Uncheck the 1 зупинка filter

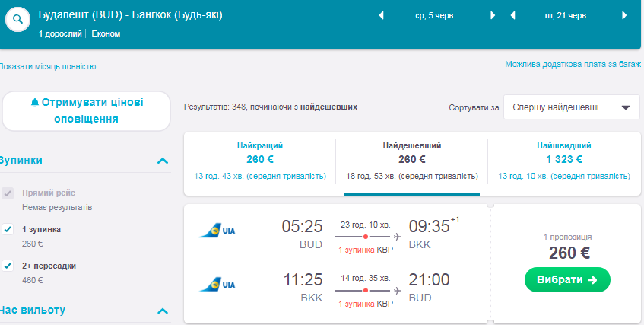pyautogui.click(x=8, y=229)
